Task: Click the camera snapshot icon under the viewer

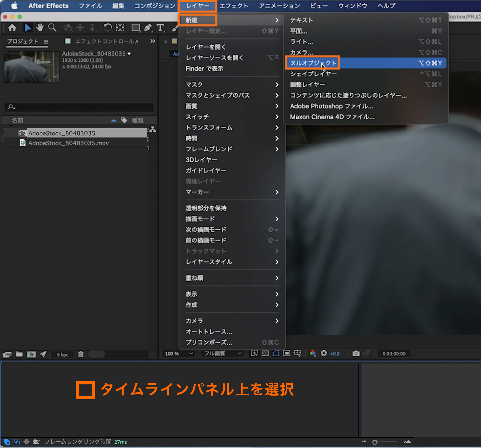Action: tap(356, 353)
